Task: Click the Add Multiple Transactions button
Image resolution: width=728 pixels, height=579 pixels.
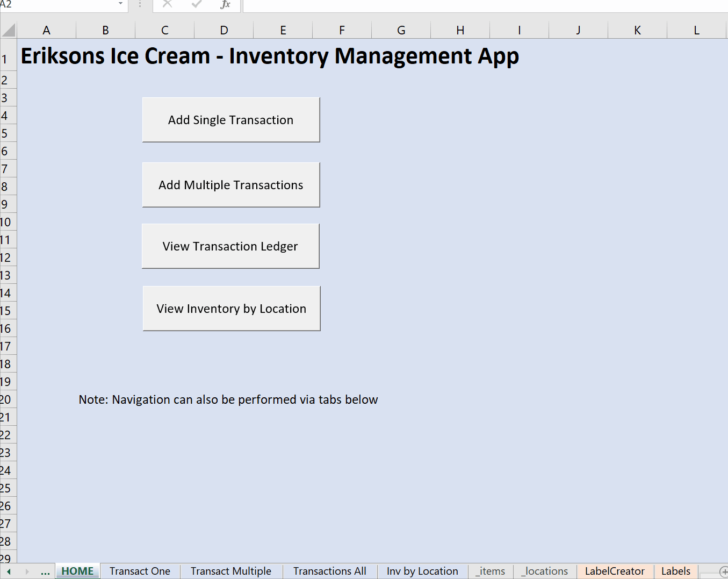Action: click(x=230, y=184)
